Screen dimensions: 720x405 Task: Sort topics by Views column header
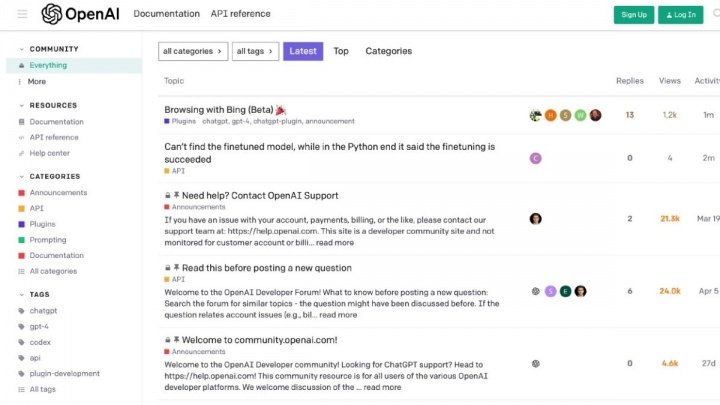669,81
